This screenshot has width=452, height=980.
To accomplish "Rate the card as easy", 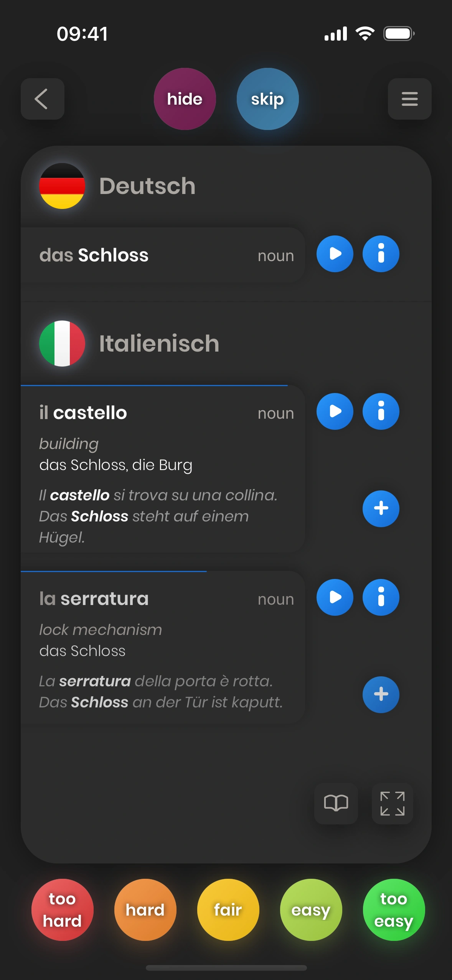I will (311, 909).
